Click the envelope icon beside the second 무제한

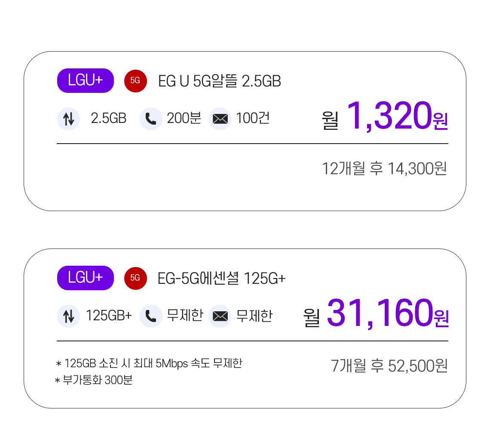pos(220,316)
